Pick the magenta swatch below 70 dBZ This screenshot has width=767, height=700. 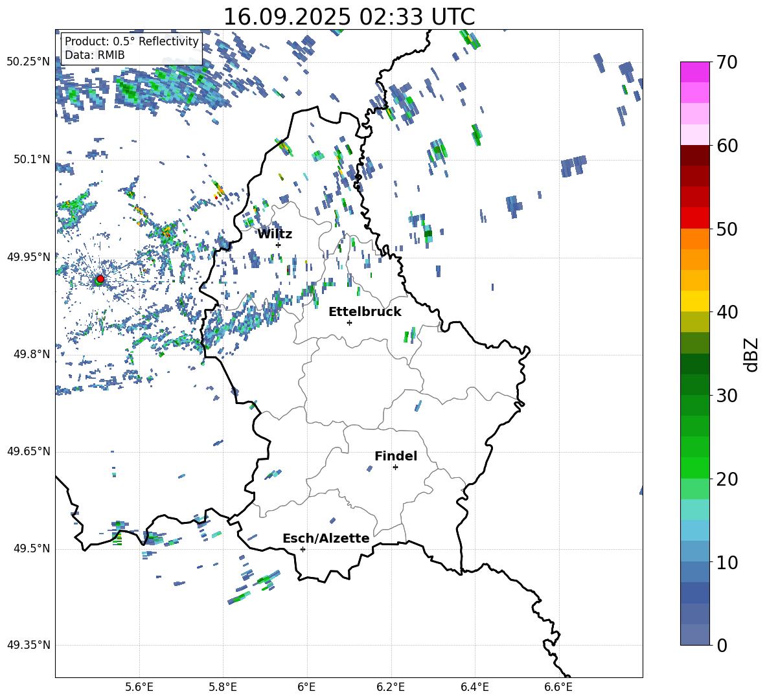click(694, 72)
